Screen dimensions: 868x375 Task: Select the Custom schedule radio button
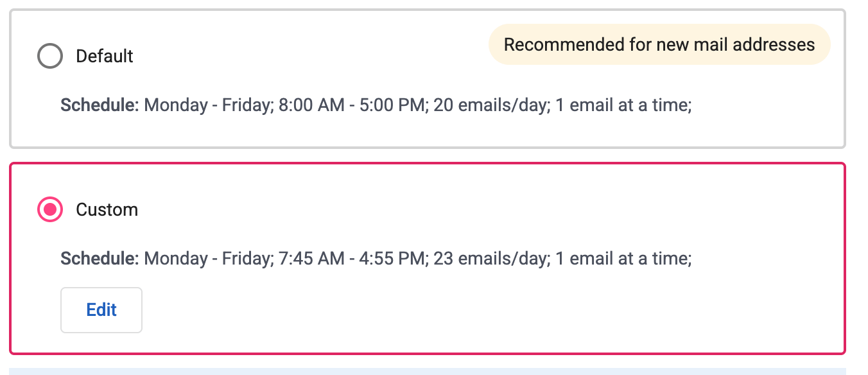(x=50, y=209)
